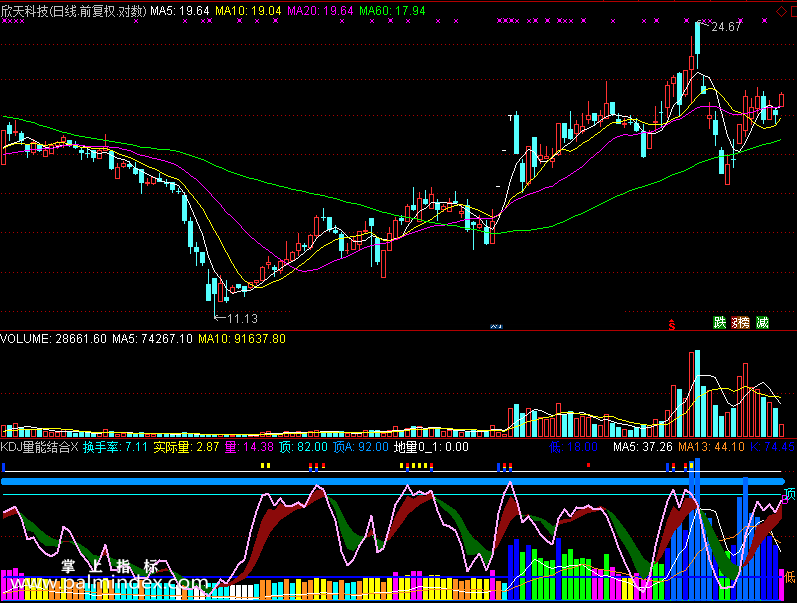The width and height of the screenshot is (797, 603).
Task: Select volume MA5: 74267.10 label
Action: click(152, 339)
